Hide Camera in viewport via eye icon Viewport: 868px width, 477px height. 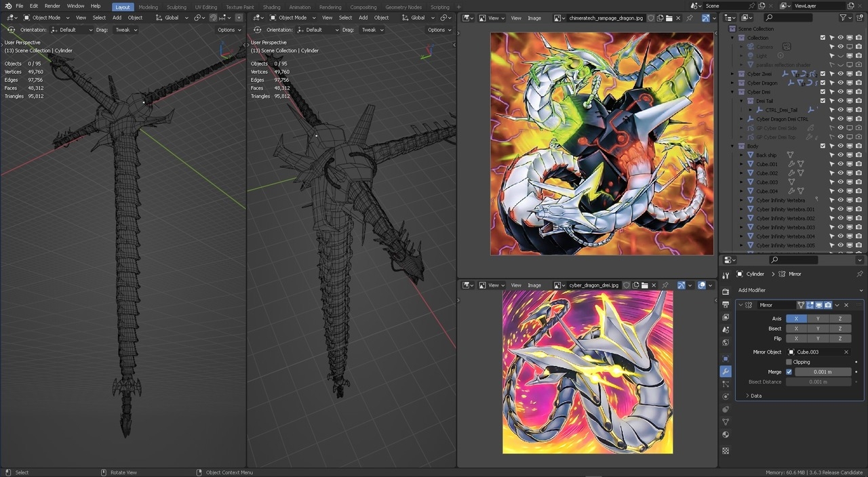[x=841, y=47]
